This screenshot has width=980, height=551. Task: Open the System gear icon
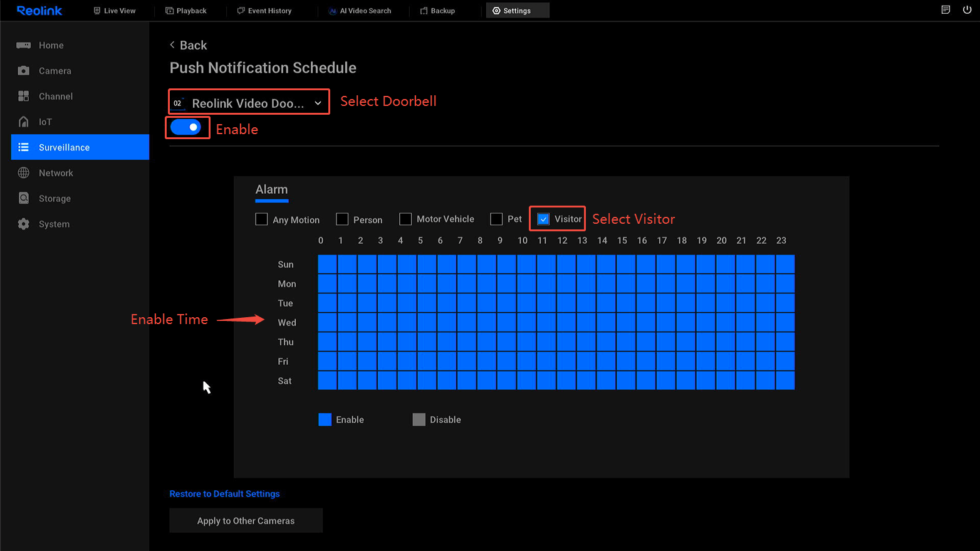click(24, 224)
